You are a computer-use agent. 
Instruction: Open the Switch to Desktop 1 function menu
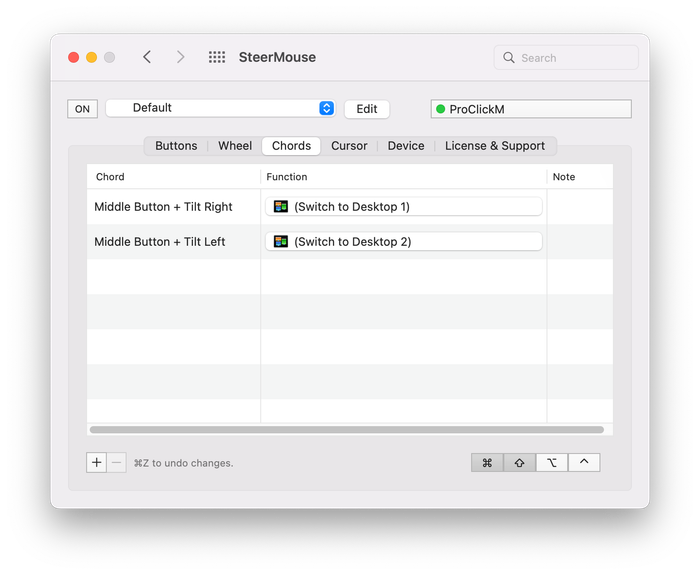click(404, 206)
